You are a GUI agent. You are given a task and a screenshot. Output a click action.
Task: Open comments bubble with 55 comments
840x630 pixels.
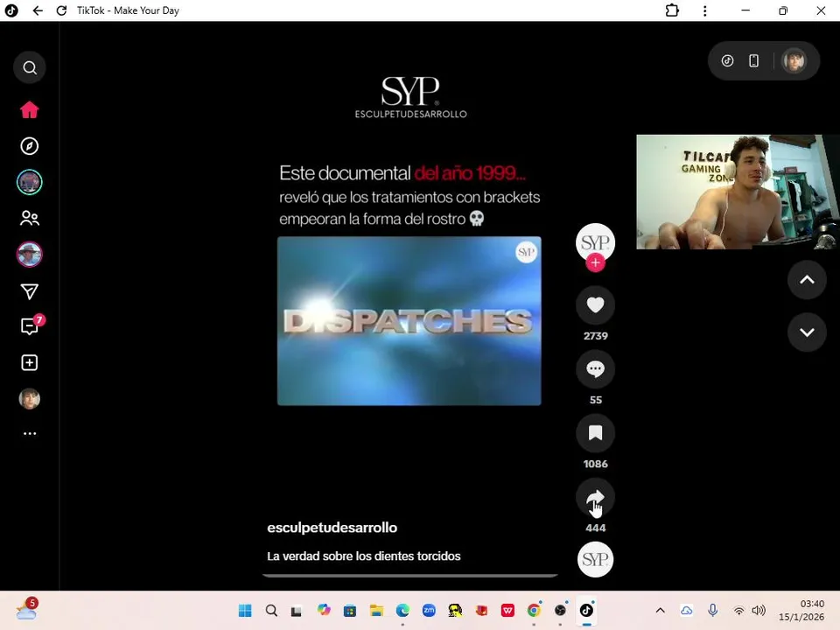pos(595,369)
